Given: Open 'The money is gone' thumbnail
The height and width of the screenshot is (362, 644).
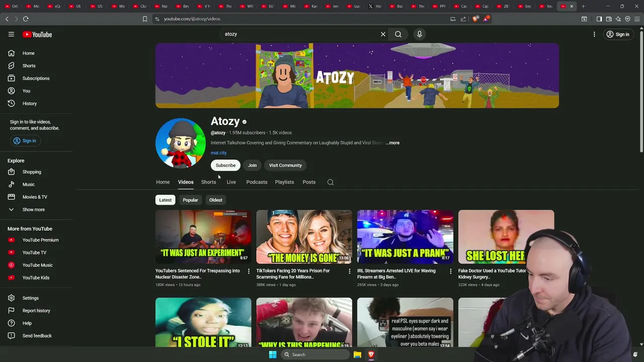Looking at the screenshot, I should click(304, 237).
